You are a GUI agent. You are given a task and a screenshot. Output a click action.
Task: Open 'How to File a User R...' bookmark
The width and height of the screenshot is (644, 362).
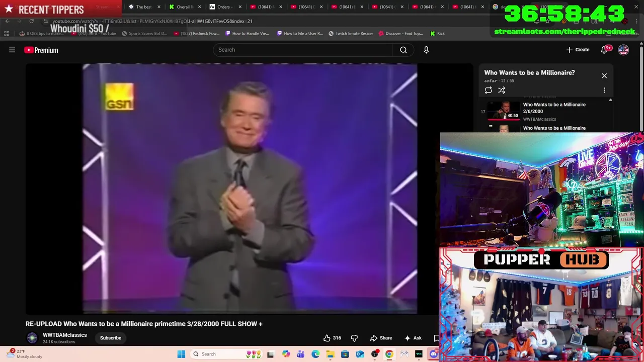pos(300,33)
